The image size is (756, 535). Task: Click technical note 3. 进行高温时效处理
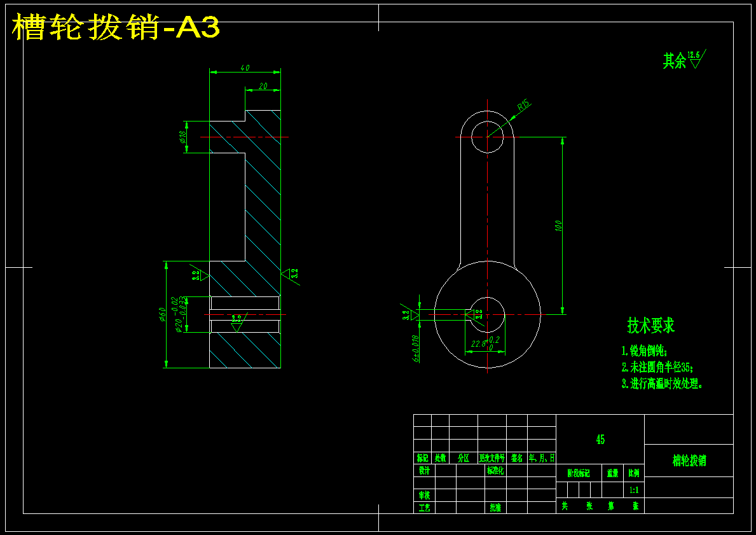662,384
